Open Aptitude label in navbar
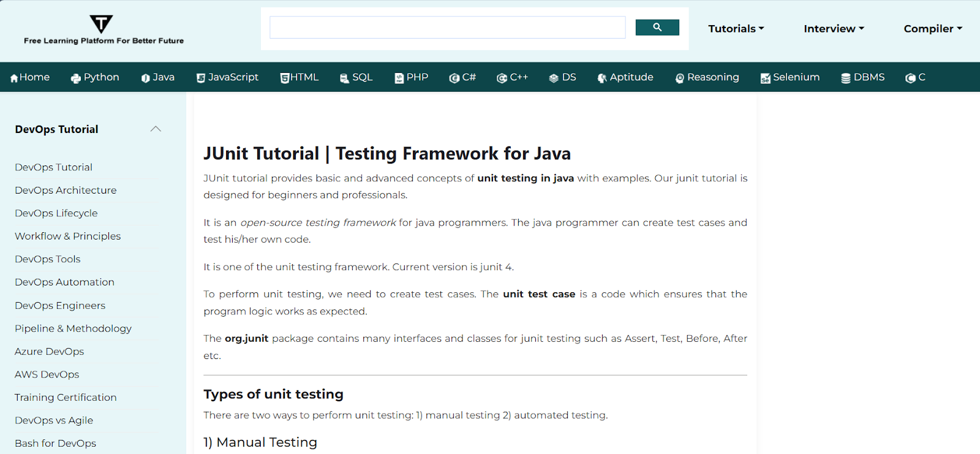980x454 pixels. tap(631, 77)
